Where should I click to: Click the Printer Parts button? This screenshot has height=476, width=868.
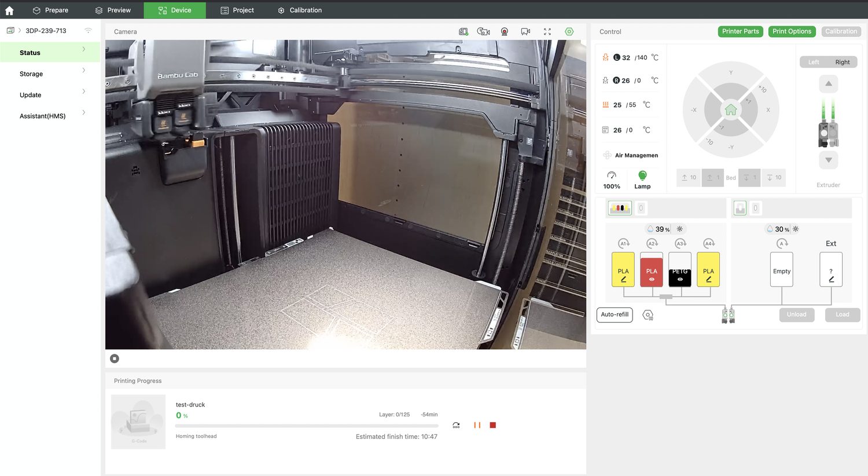740,31
